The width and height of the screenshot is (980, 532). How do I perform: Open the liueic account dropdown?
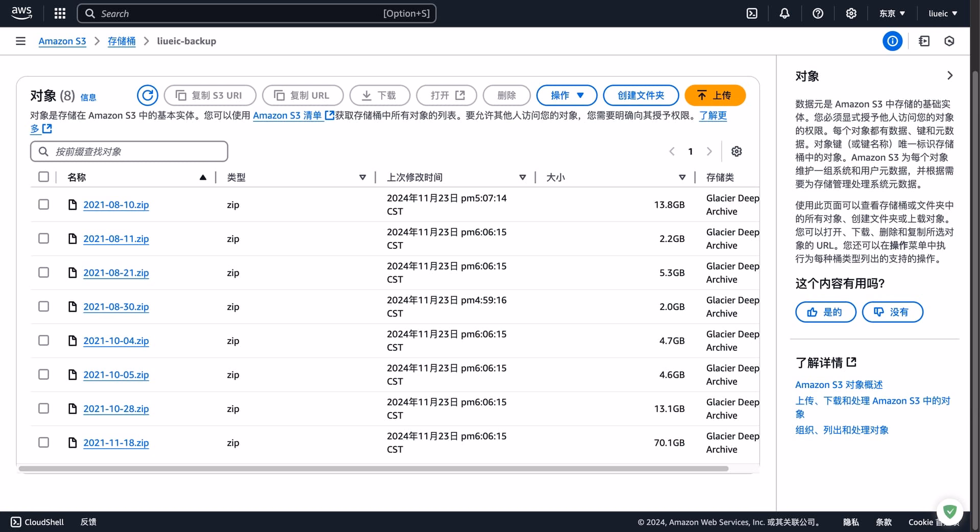point(943,13)
